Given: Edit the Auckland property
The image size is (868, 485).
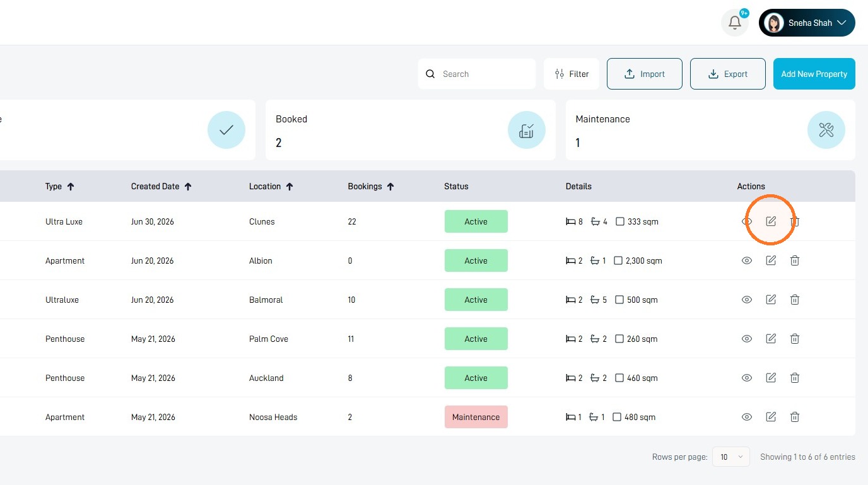Looking at the screenshot, I should [x=771, y=378].
